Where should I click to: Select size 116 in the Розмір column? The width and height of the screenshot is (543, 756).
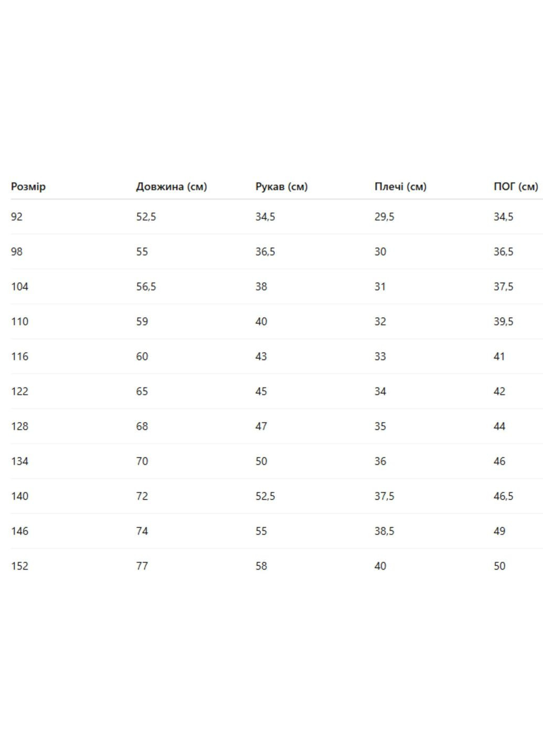(20, 356)
